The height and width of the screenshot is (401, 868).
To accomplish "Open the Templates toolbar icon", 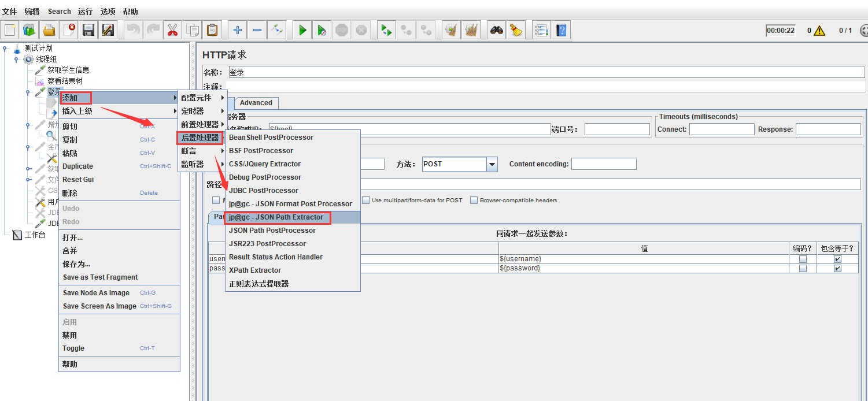I will pyautogui.click(x=29, y=30).
